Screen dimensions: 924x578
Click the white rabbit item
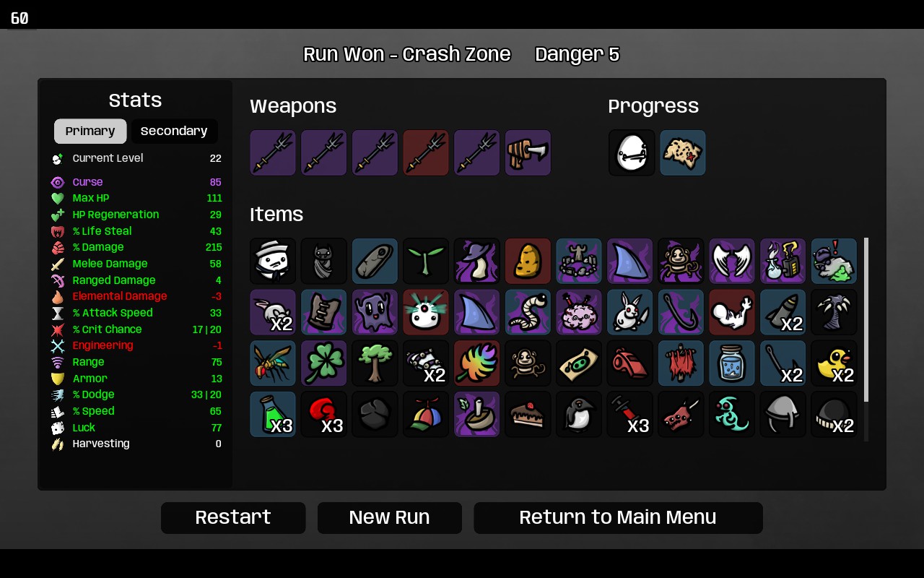pyautogui.click(x=630, y=312)
